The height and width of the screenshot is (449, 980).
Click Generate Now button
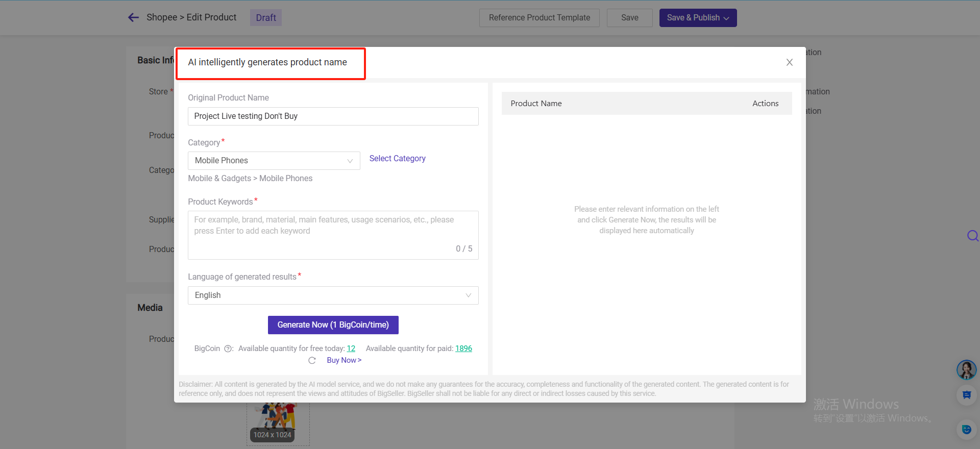(333, 325)
